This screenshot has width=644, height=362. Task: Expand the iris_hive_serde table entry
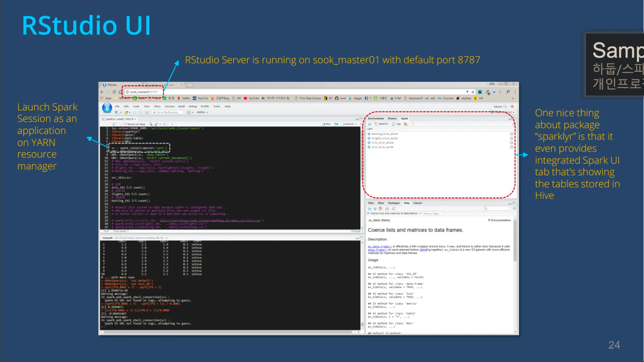click(x=369, y=147)
